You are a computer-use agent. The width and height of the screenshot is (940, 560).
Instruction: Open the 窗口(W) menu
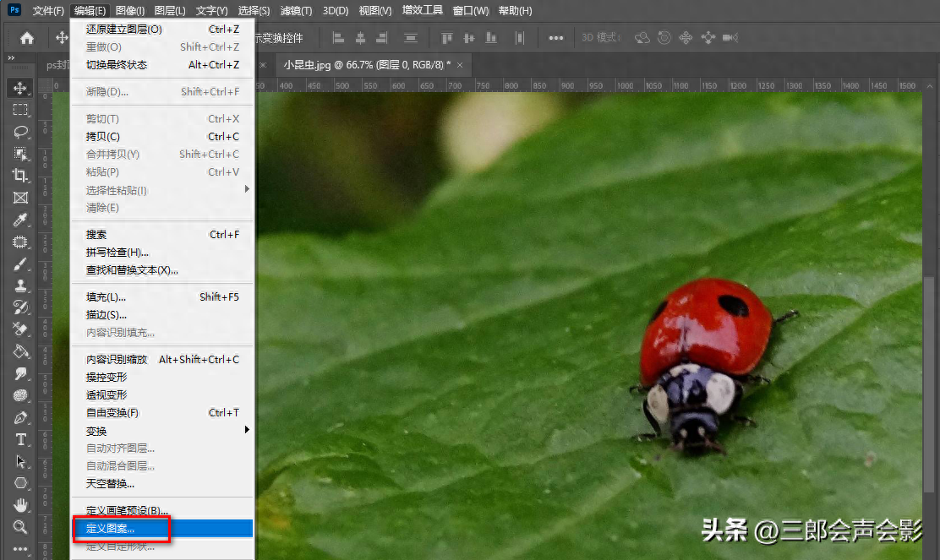click(471, 11)
